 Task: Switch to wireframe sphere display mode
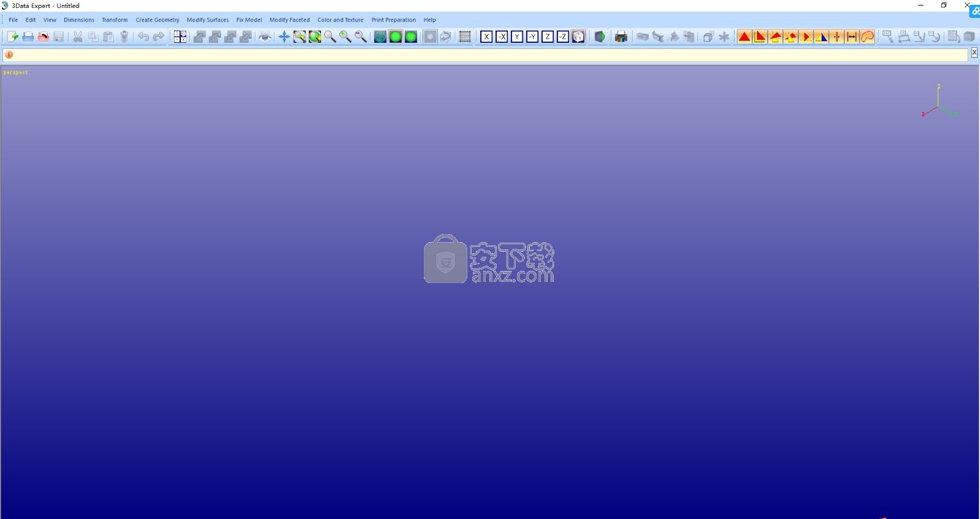pos(380,37)
